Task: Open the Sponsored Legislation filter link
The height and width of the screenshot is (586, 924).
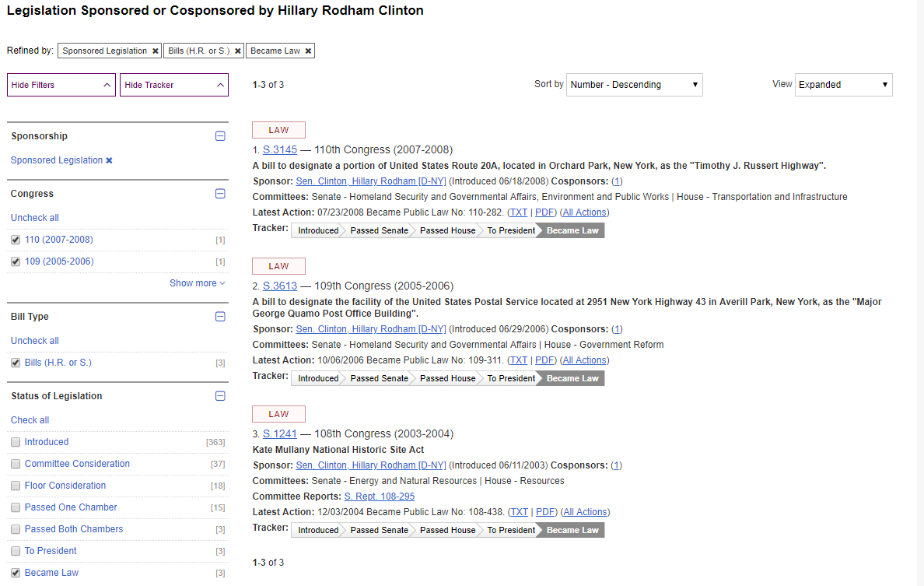Action: coord(57,160)
